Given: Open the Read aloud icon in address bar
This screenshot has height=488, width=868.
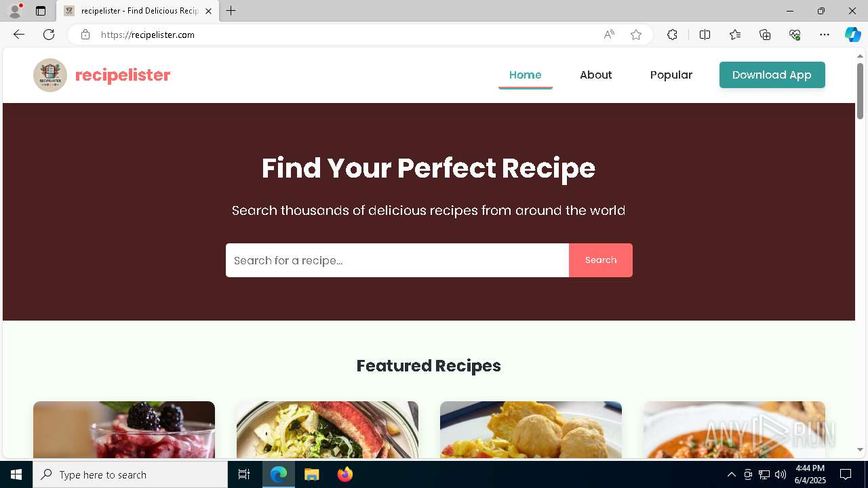Looking at the screenshot, I should point(609,35).
